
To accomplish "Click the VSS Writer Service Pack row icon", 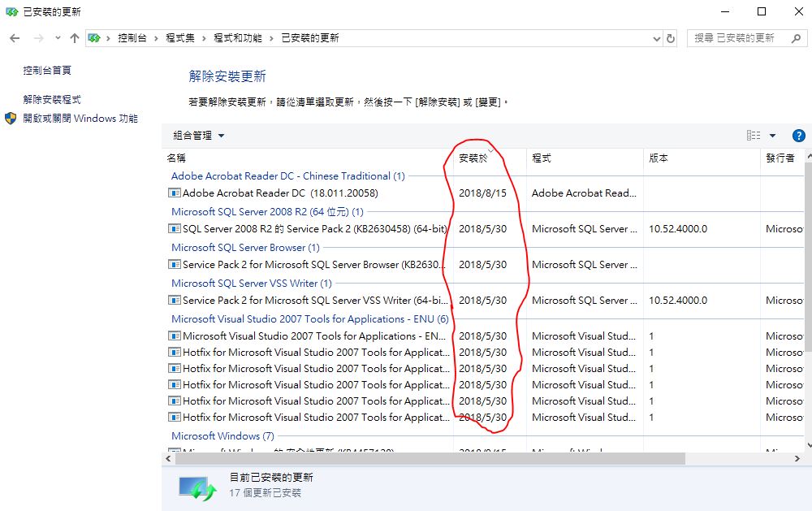I will [175, 300].
